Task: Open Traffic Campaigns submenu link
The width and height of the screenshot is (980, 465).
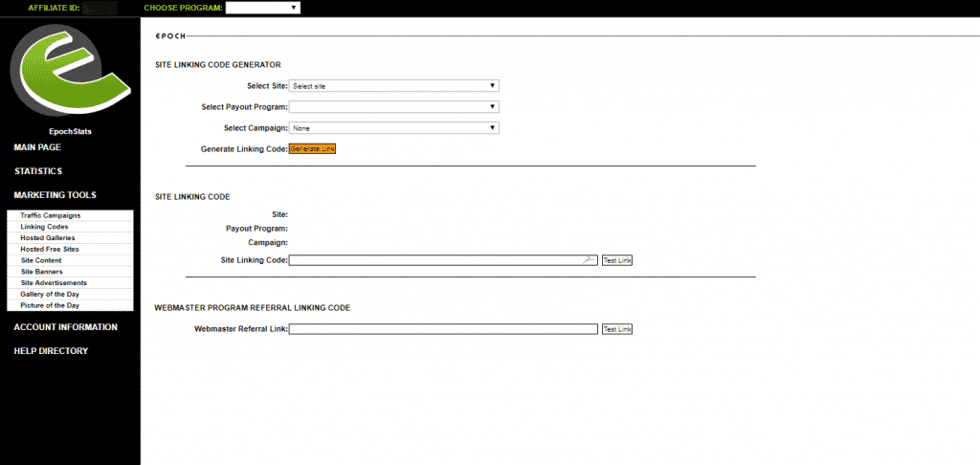Action: pyautogui.click(x=51, y=216)
